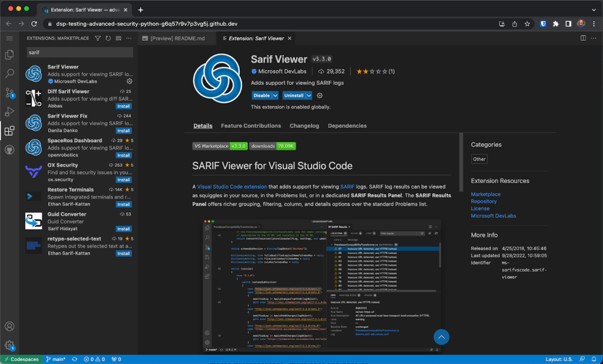Screen dimensions: 603x364
Task: Open Source Control view with badge
Action: [x=9, y=93]
